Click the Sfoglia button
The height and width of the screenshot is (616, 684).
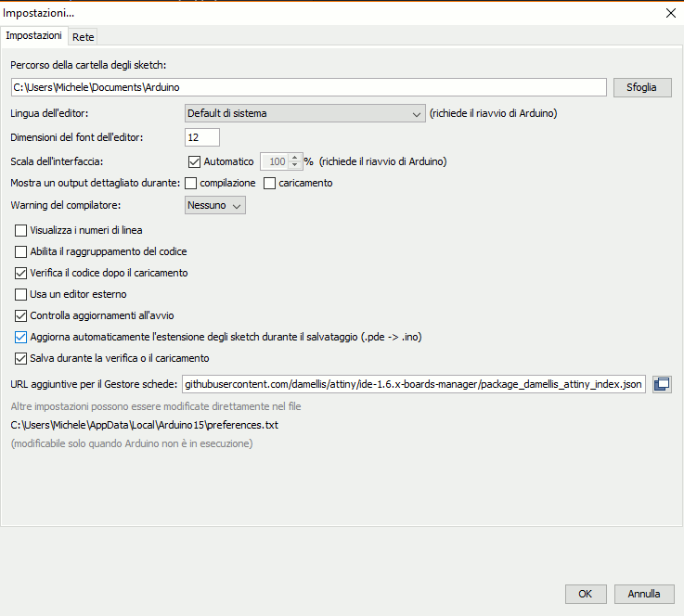click(x=641, y=87)
